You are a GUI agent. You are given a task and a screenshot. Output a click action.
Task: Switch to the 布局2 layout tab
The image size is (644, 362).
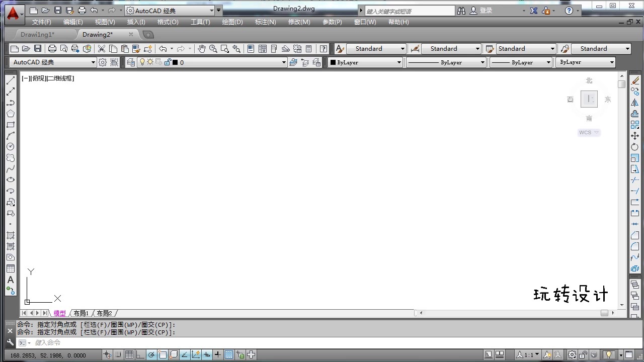[105, 313]
